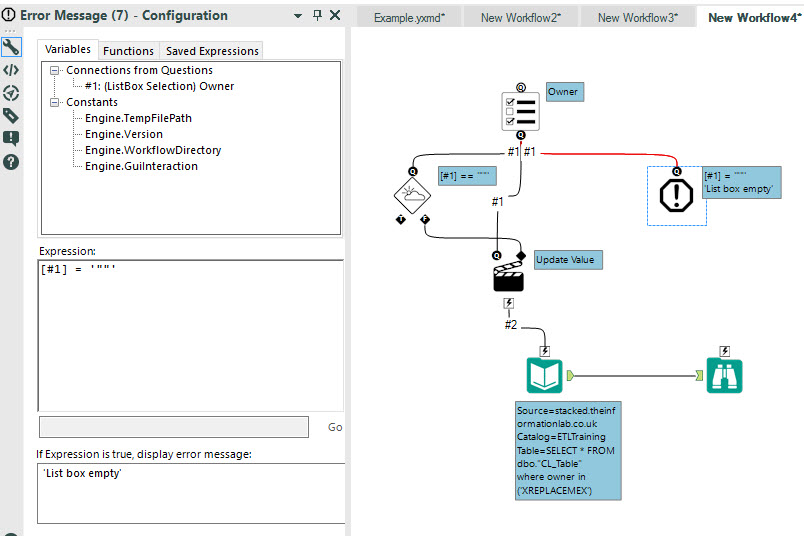
Task: Click the 'List box empty' canvas annotation
Action: pos(742,183)
